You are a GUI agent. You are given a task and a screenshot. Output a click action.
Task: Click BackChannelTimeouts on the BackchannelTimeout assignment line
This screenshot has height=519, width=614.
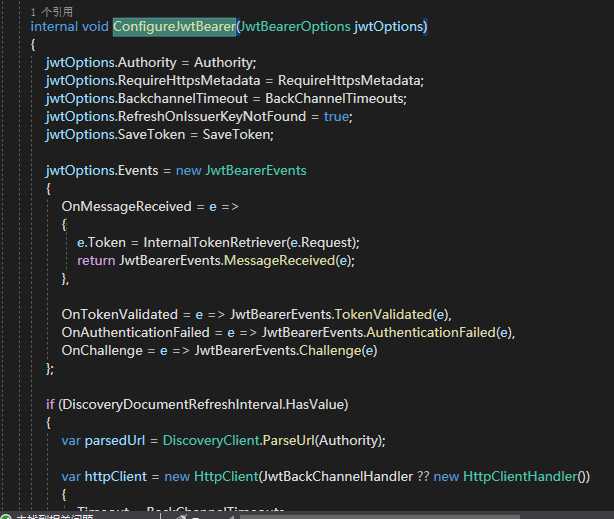pos(325,98)
